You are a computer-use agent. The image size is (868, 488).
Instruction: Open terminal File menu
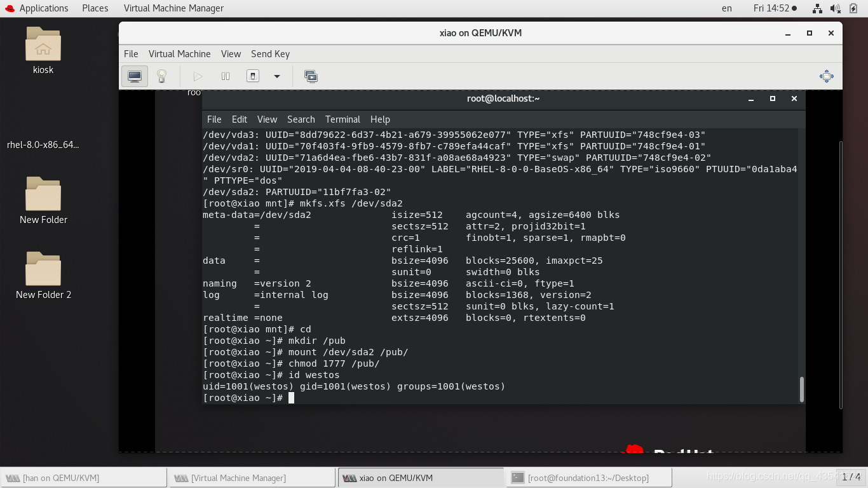tap(214, 119)
